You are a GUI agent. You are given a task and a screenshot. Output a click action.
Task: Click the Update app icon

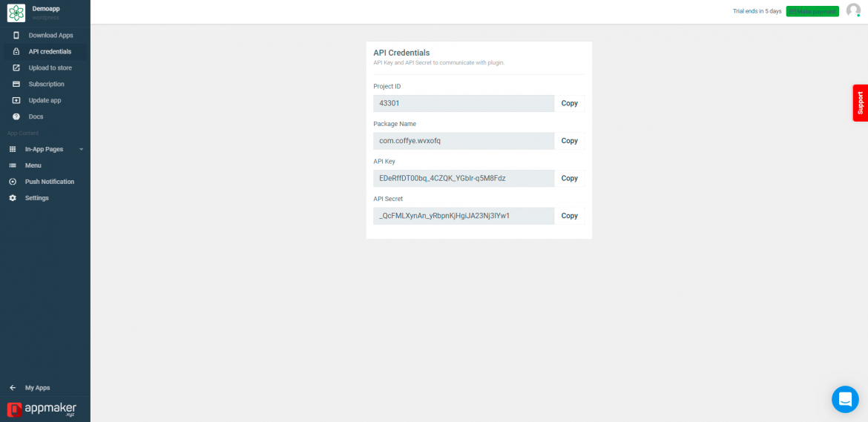(16, 101)
